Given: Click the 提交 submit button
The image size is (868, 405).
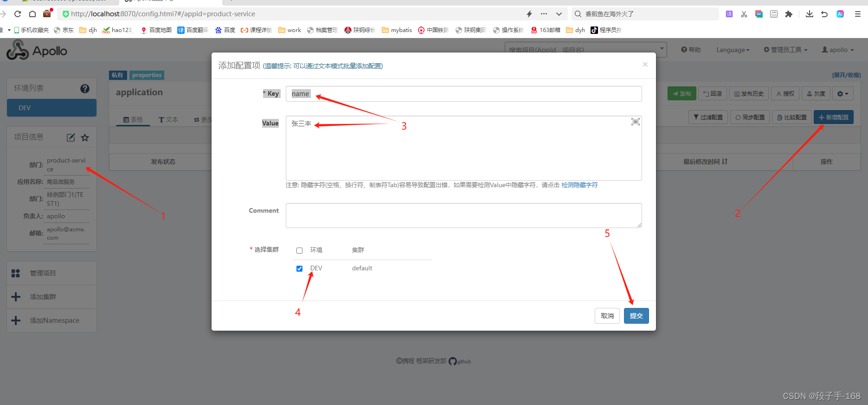Looking at the screenshot, I should [x=637, y=316].
